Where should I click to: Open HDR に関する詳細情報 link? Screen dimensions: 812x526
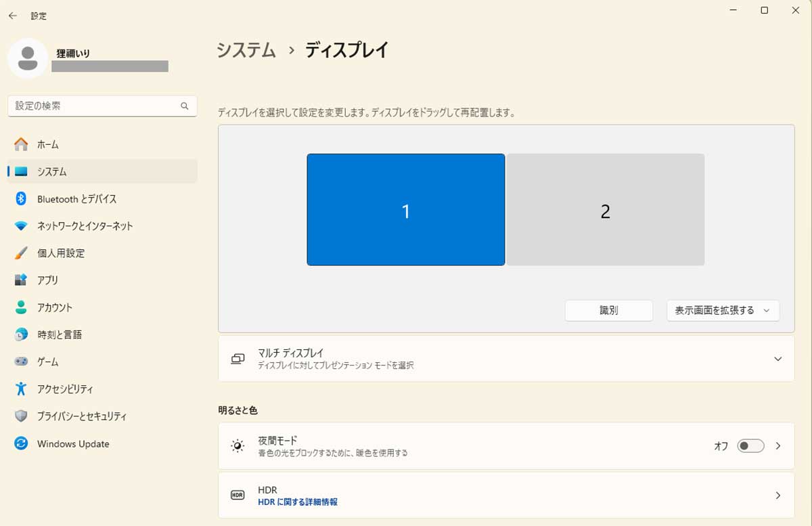tap(298, 502)
